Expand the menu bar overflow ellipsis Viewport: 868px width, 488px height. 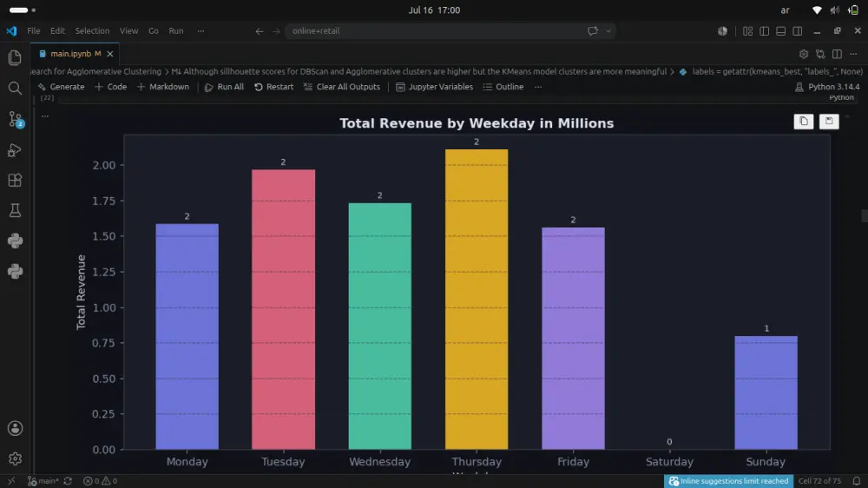(201, 31)
